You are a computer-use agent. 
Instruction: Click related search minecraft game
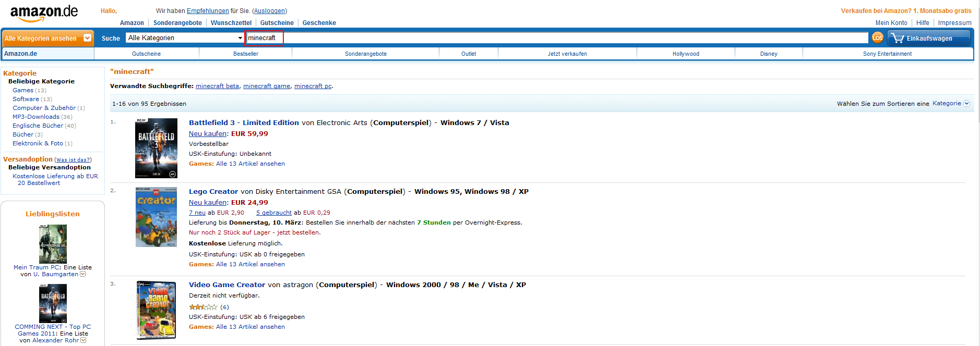point(267,86)
